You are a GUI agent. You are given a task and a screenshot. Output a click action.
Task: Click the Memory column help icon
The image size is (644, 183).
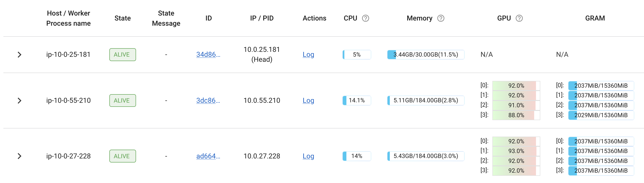point(441,18)
